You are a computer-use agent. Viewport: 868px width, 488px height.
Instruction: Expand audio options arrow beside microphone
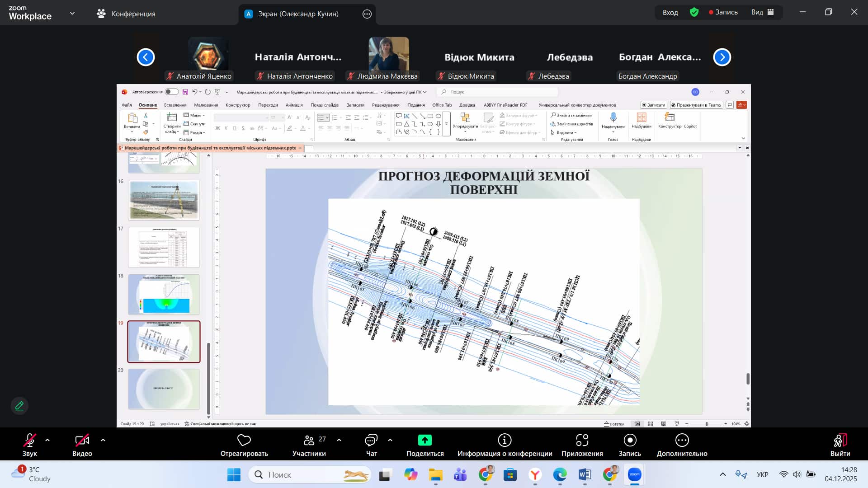[x=47, y=440]
